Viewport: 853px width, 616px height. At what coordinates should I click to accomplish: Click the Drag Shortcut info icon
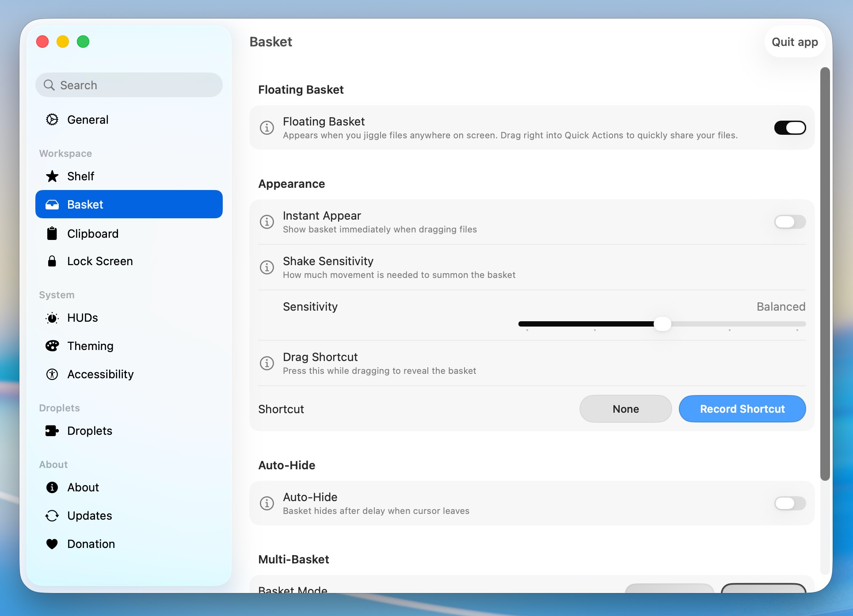tap(267, 363)
